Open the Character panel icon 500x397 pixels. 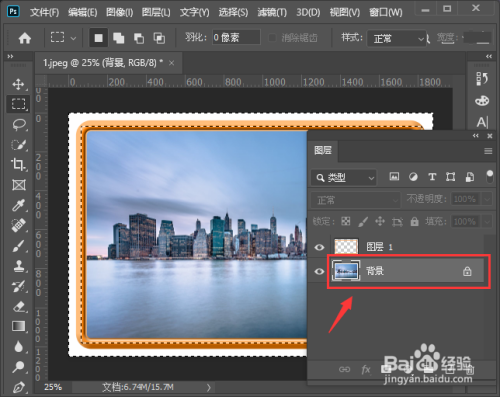482,122
